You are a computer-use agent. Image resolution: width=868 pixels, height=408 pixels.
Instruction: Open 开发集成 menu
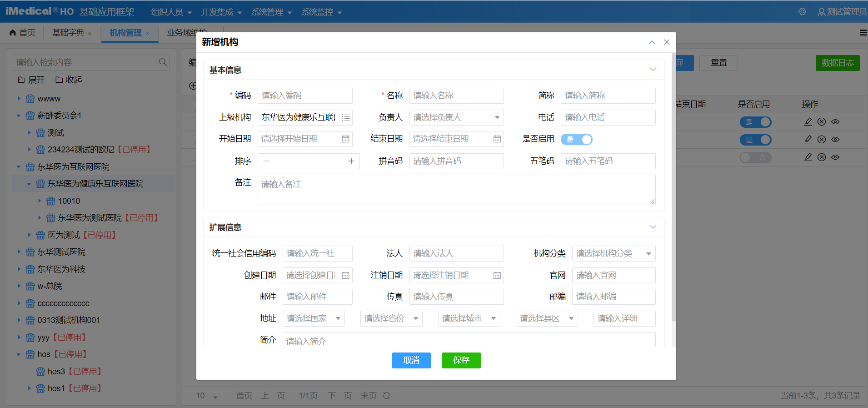[221, 12]
